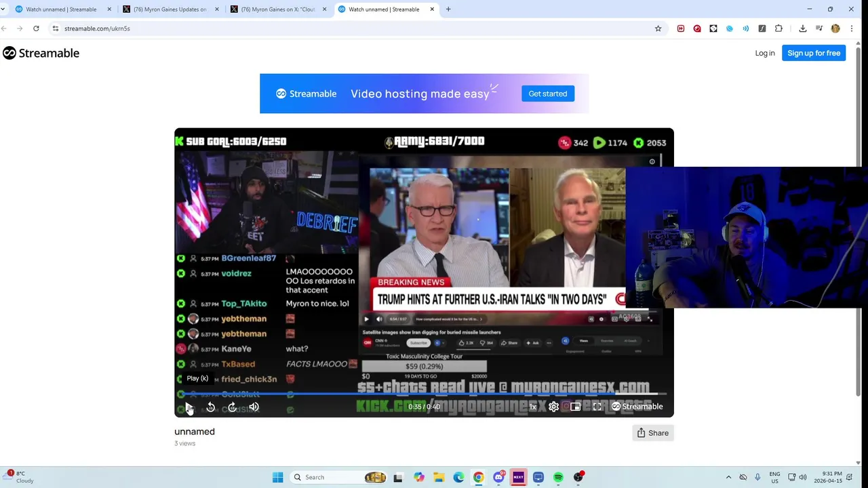The image size is (868, 488).
Task: Click the blue sound-wave extension icon
Action: [x=746, y=28]
